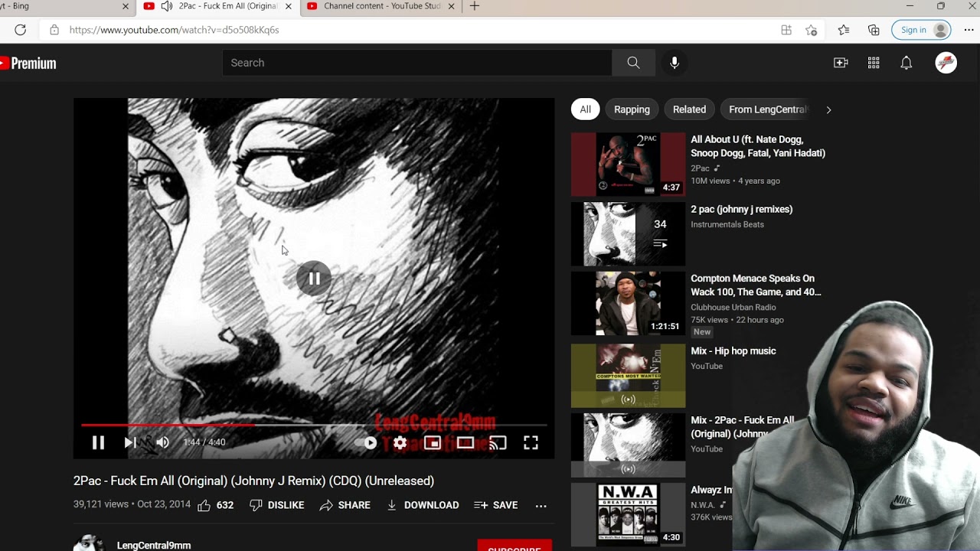980x551 pixels.
Task: Toggle the autoplay switch in player
Action: 367,442
